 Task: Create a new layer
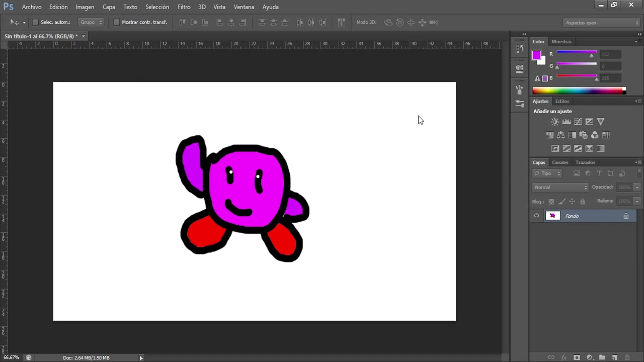click(614, 357)
